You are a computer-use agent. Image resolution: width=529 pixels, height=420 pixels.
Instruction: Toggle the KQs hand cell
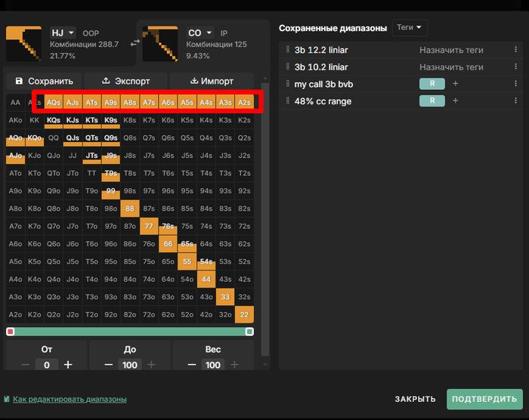pyautogui.click(x=54, y=120)
